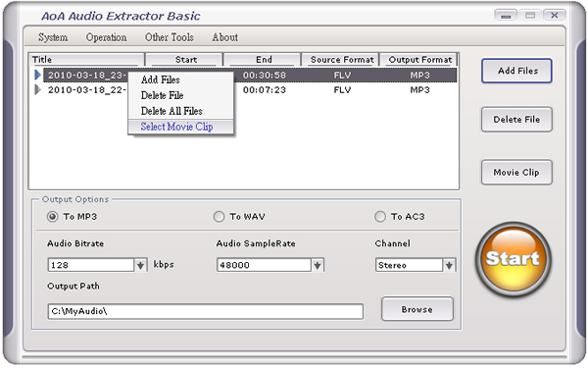Screen dimensions: 588x368
Task: Select the To AC3 output option
Action: 380,217
